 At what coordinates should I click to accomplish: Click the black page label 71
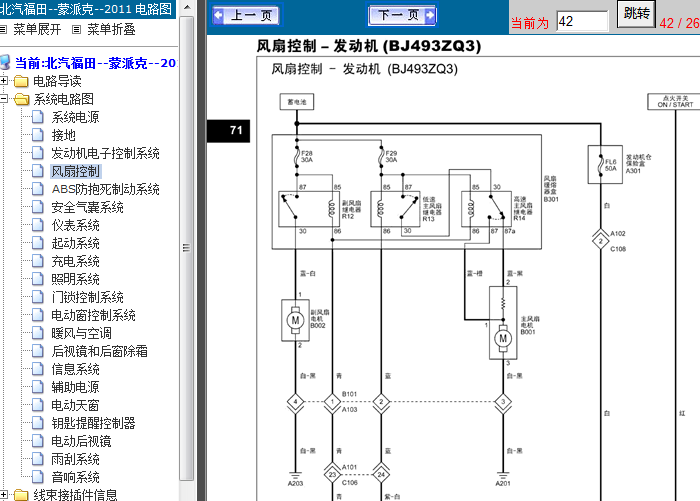(x=228, y=131)
